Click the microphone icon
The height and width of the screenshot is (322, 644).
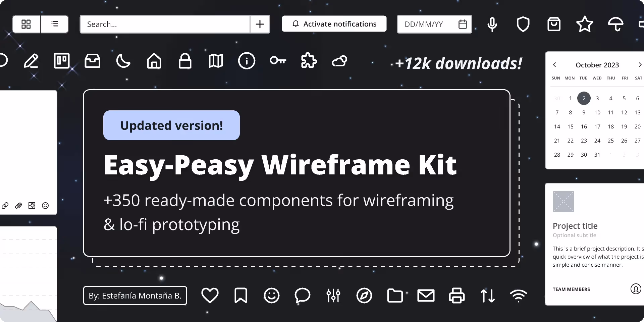[492, 24]
